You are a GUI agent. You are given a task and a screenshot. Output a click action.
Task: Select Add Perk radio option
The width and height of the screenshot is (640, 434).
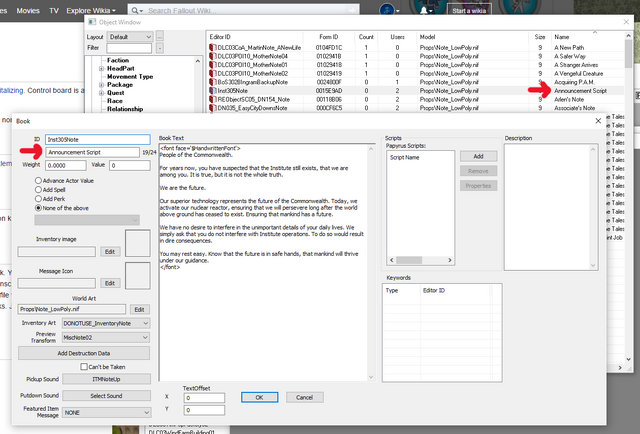(38, 199)
